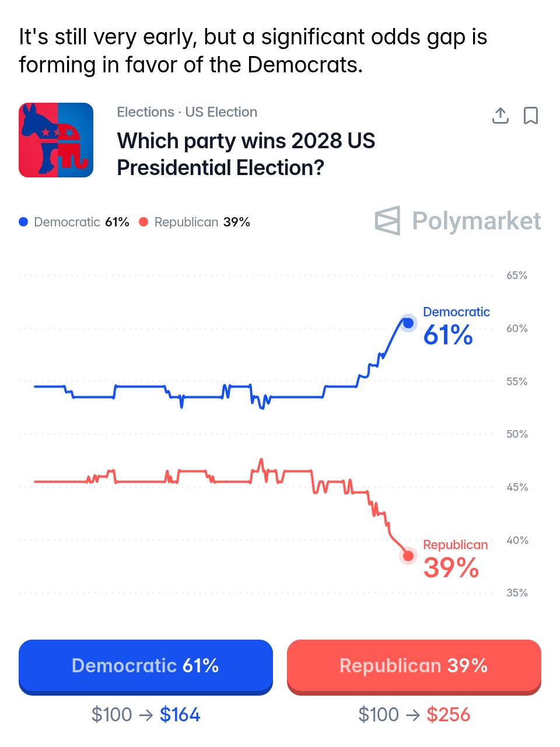Click the $164 Democratic payout amount

tap(180, 714)
